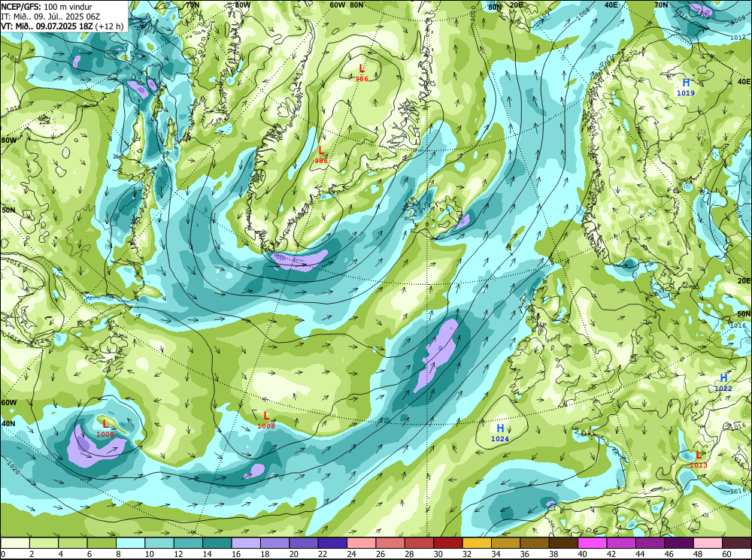The height and width of the screenshot is (560, 752).
Task: Pick the 14–16 m/s dark teal swatch
Action: (217, 543)
